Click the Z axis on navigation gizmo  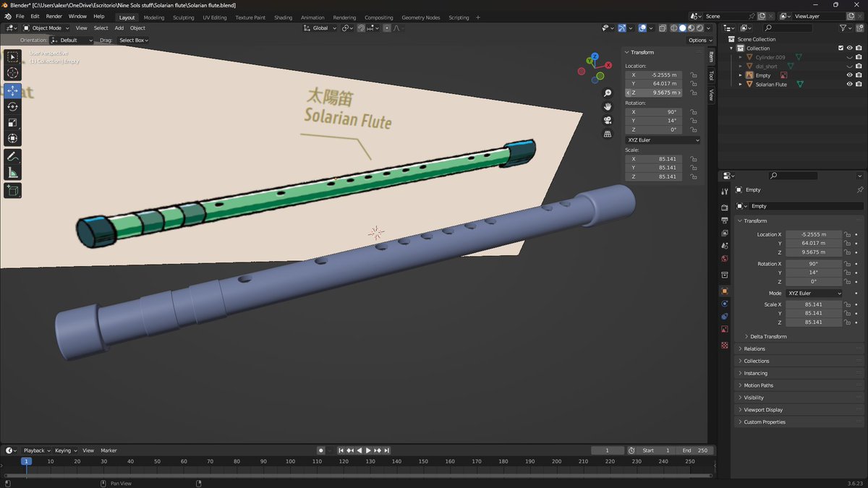coord(595,56)
